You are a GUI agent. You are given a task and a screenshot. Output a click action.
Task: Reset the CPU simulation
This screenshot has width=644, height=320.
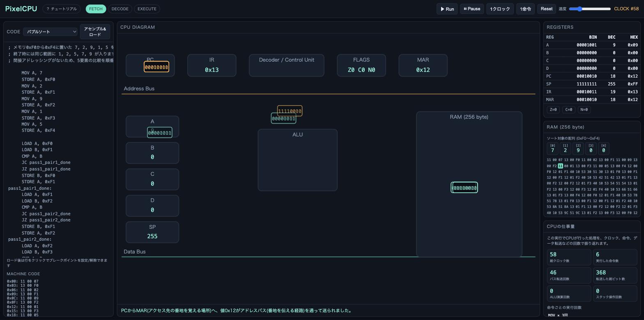tap(547, 9)
